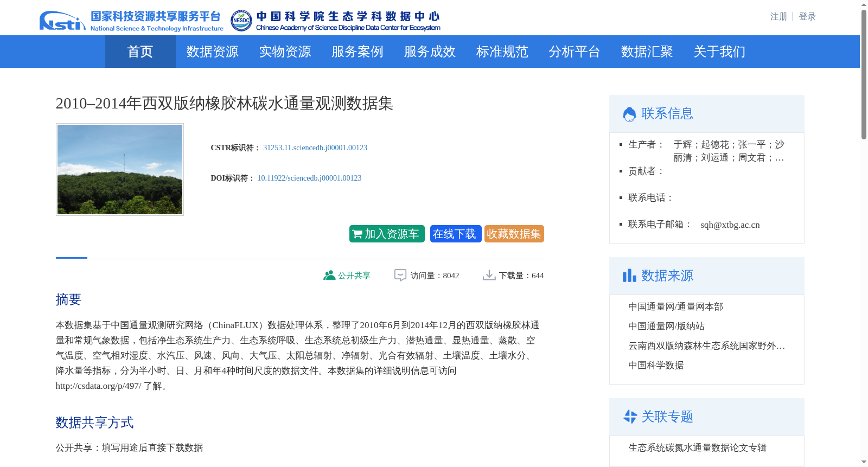Open the 服务案例 menu item

(x=357, y=52)
